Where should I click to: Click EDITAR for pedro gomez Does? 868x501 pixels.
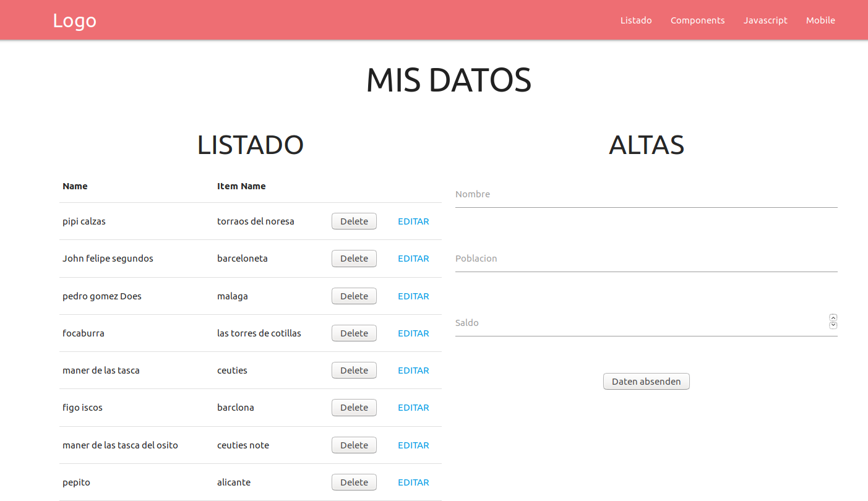click(413, 296)
